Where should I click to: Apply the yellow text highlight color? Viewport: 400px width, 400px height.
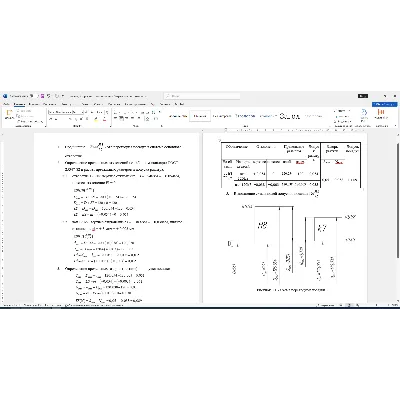pyautogui.click(x=96, y=119)
